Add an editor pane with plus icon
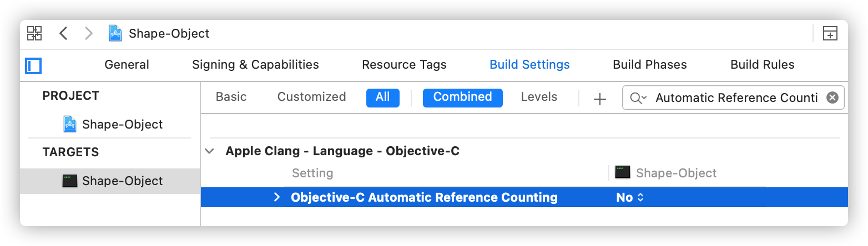The width and height of the screenshot is (868, 246). pyautogui.click(x=830, y=33)
